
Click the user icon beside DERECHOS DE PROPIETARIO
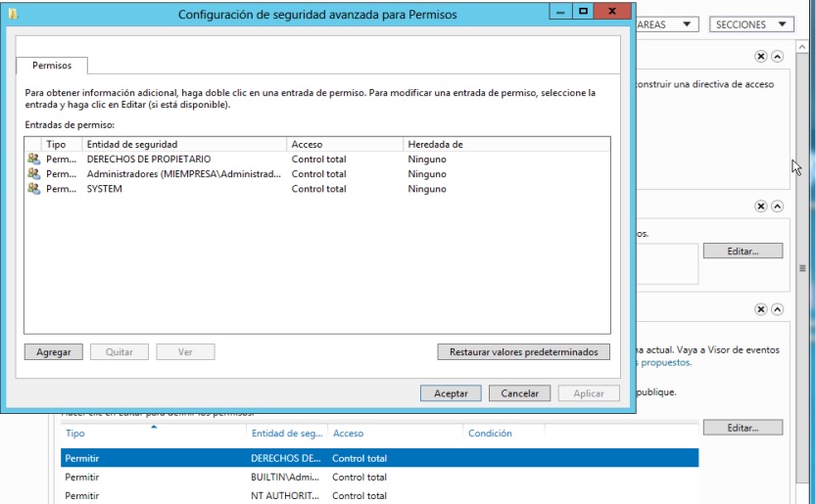pyautogui.click(x=34, y=159)
